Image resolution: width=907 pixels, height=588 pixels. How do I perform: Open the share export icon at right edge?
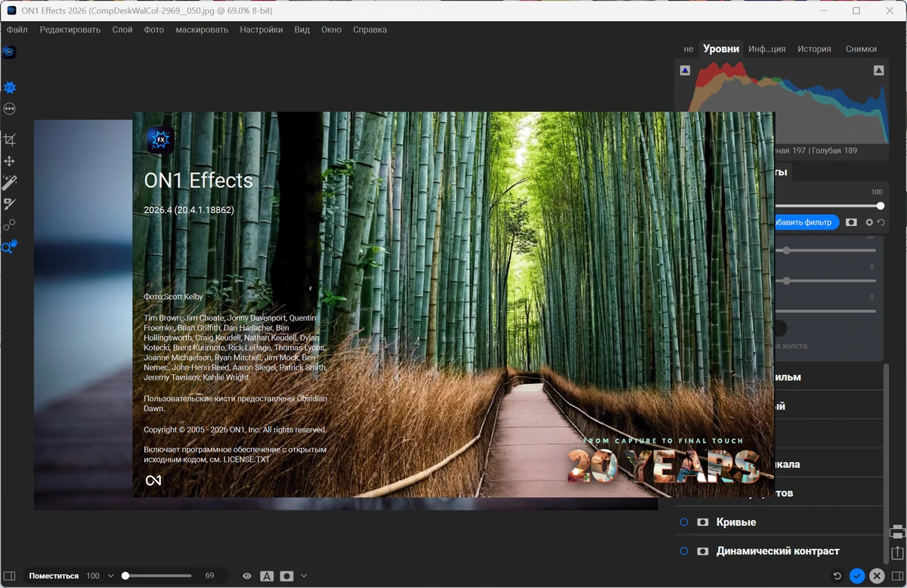897,553
